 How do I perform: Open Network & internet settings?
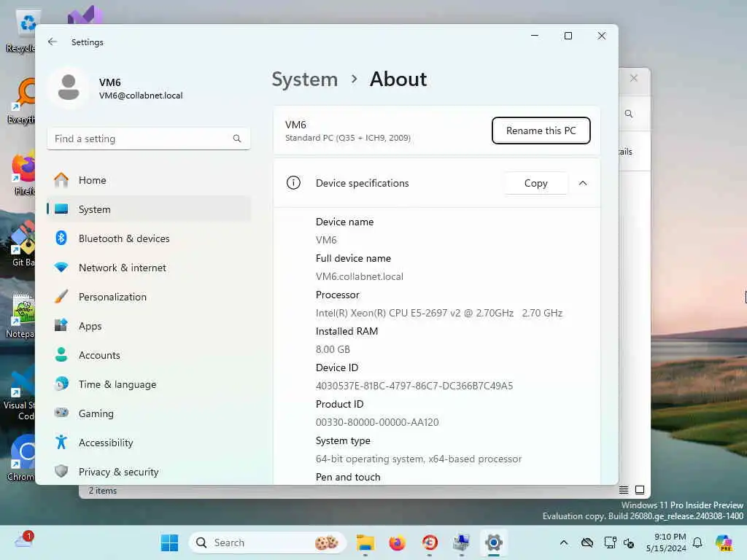148,268
